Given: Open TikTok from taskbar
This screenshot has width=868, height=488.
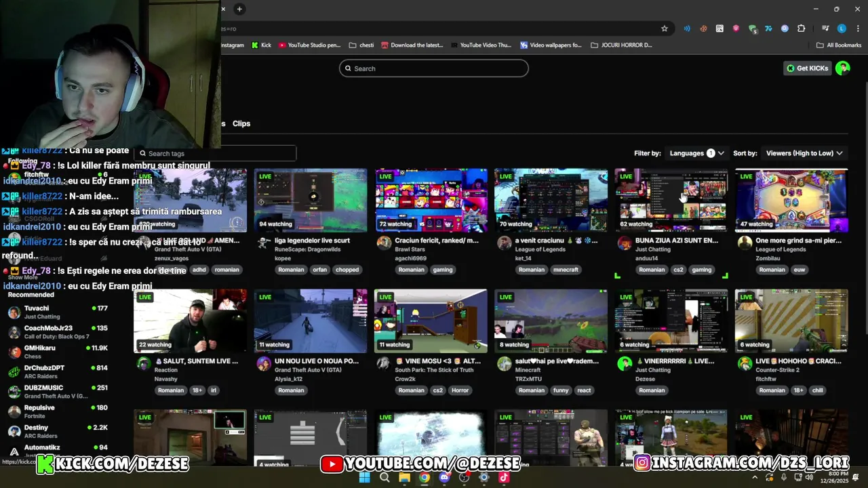Looking at the screenshot, I should pyautogui.click(x=504, y=477).
